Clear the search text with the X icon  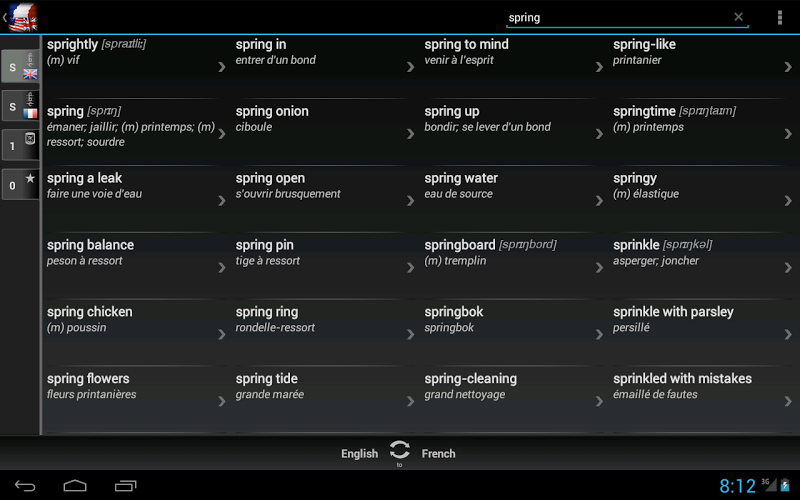pos(739,17)
